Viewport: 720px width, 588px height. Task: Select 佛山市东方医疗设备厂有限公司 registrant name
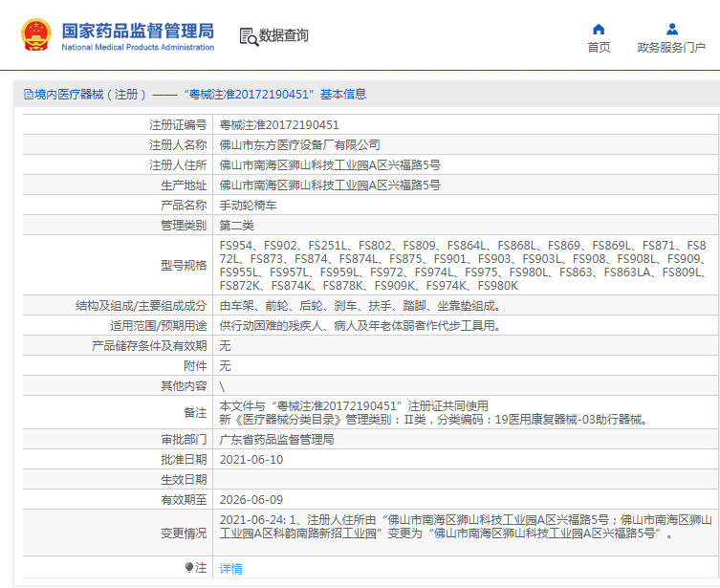299,145
